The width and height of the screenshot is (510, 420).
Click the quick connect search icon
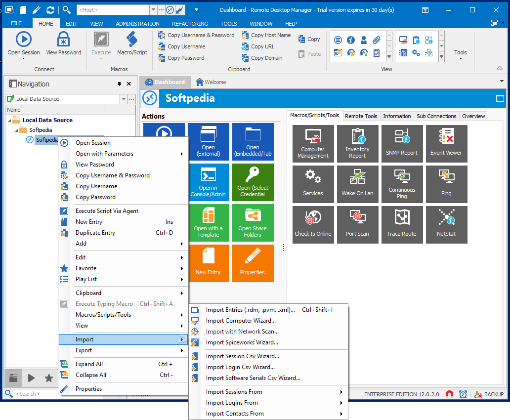coord(66,10)
